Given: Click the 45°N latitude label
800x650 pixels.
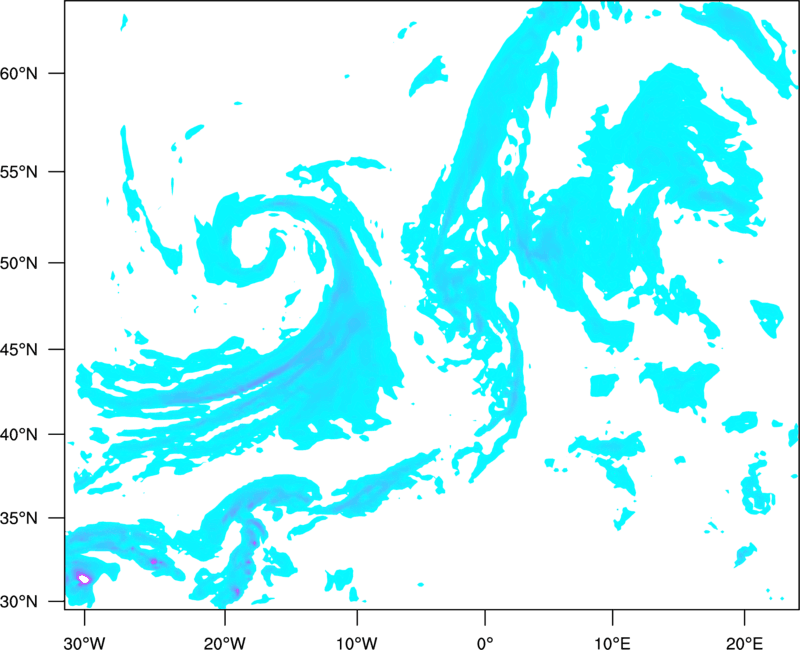Looking at the screenshot, I should pyautogui.click(x=19, y=350).
